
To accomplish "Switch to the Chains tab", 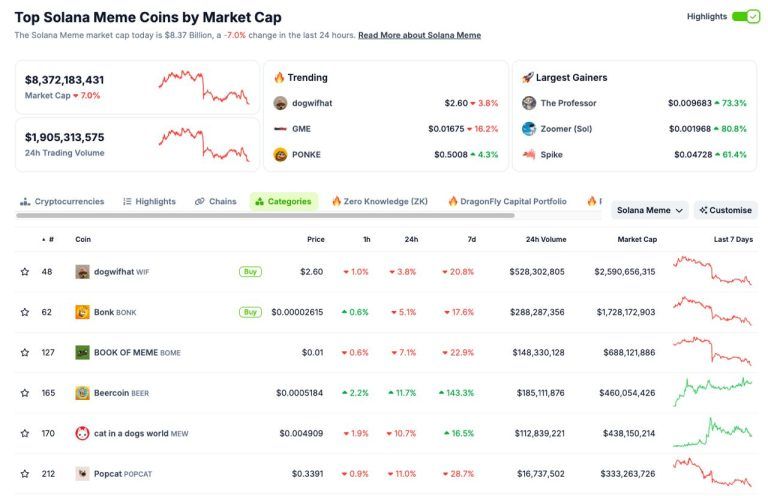I will click(216, 201).
